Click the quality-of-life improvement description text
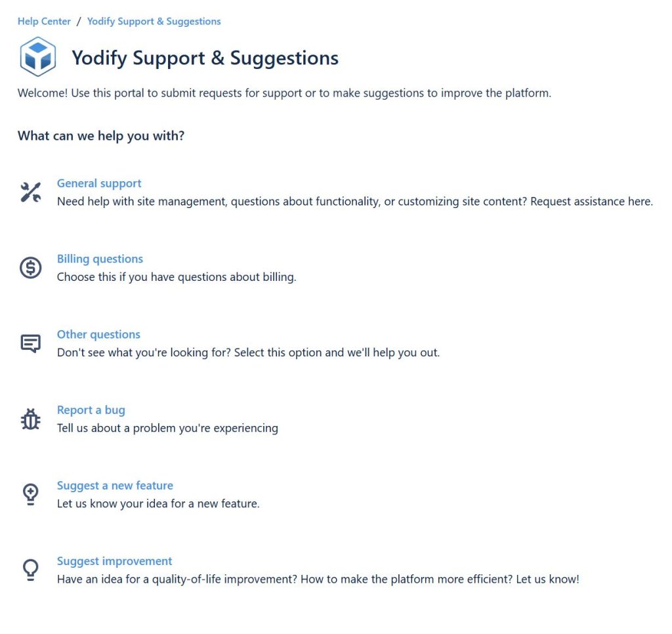672x634 pixels. [318, 579]
